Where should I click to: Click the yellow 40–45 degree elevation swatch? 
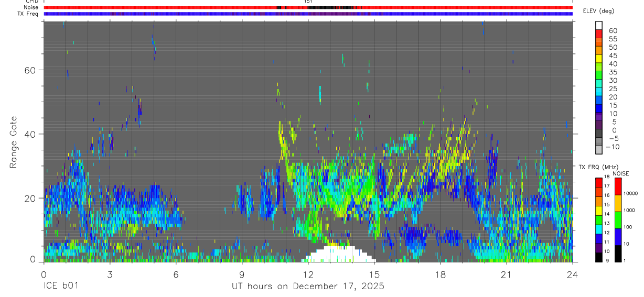pyautogui.click(x=599, y=59)
